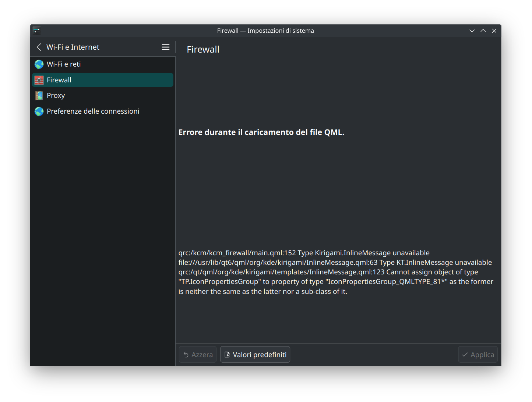Select the highlighted Firewall entry label
532x402 pixels.
pos(59,80)
